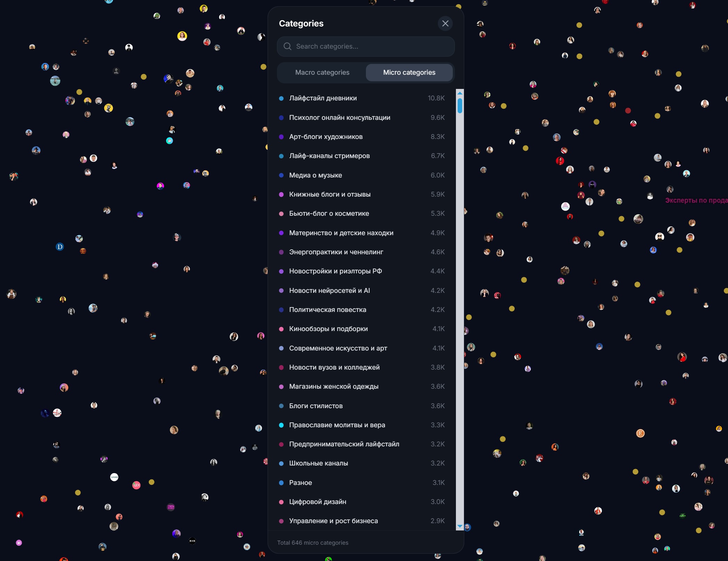Choose Школьные каналы category
Viewport: 728px width, 561px height.
point(362,463)
